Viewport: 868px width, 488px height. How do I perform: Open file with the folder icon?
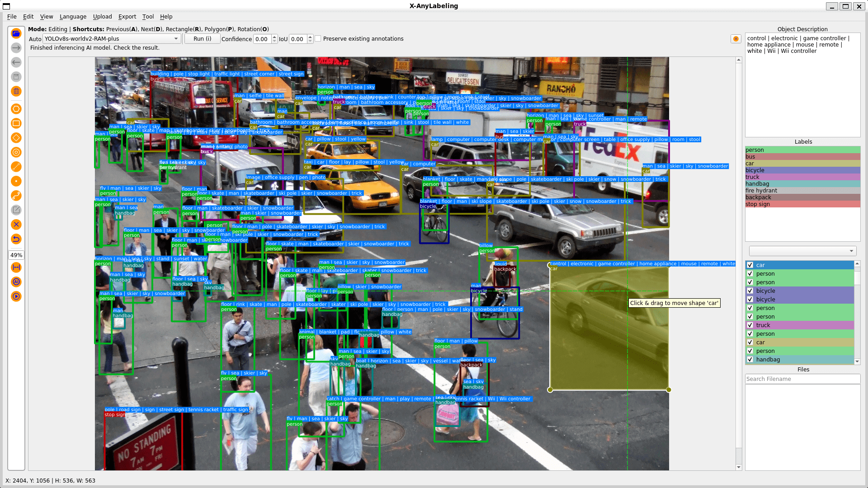point(16,33)
